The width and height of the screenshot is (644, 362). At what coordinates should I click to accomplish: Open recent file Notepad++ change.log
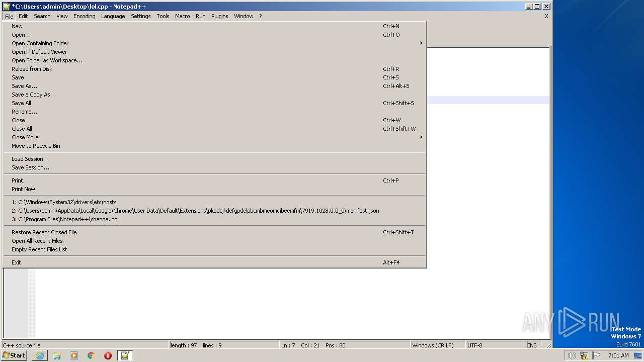215,219
